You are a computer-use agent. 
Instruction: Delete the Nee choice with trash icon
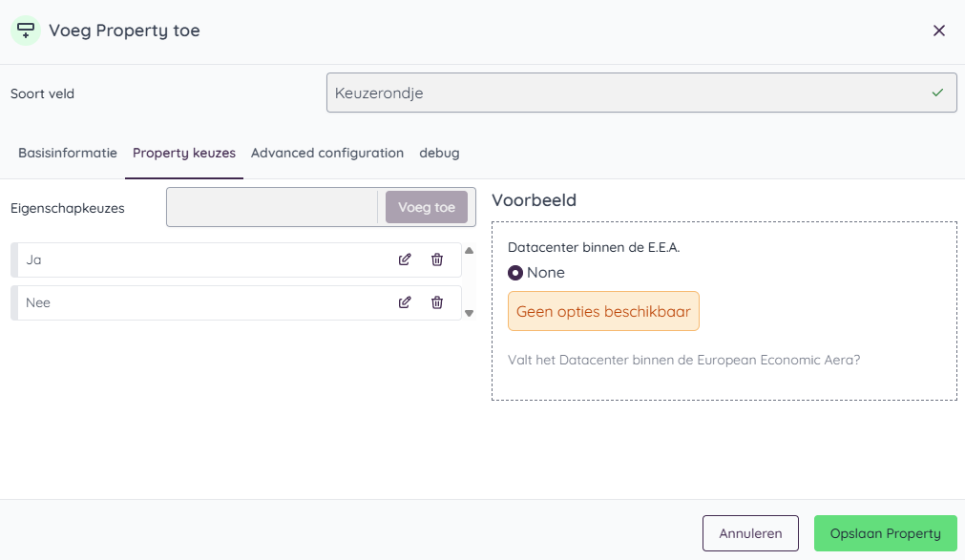click(x=437, y=302)
